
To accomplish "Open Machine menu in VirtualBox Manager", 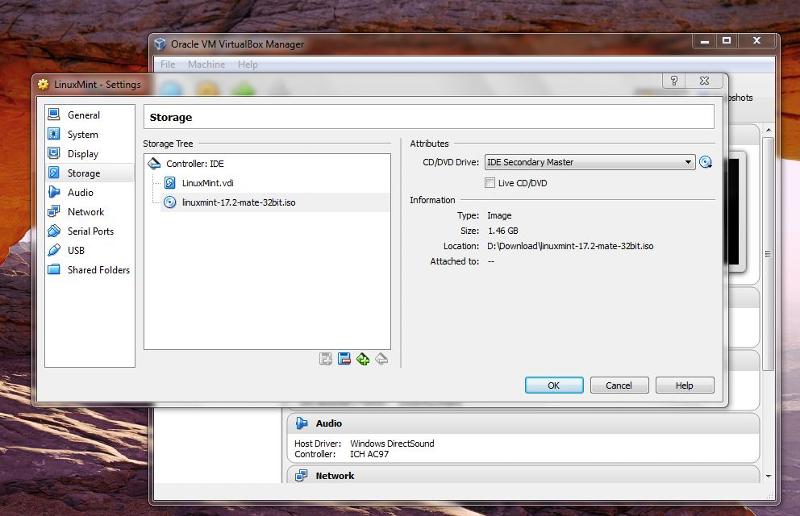I will point(206,65).
